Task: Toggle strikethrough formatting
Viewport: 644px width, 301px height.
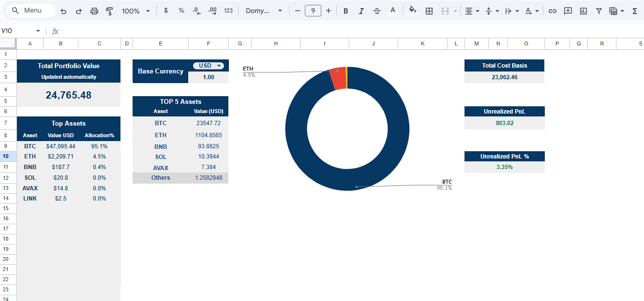Action: 376,10
